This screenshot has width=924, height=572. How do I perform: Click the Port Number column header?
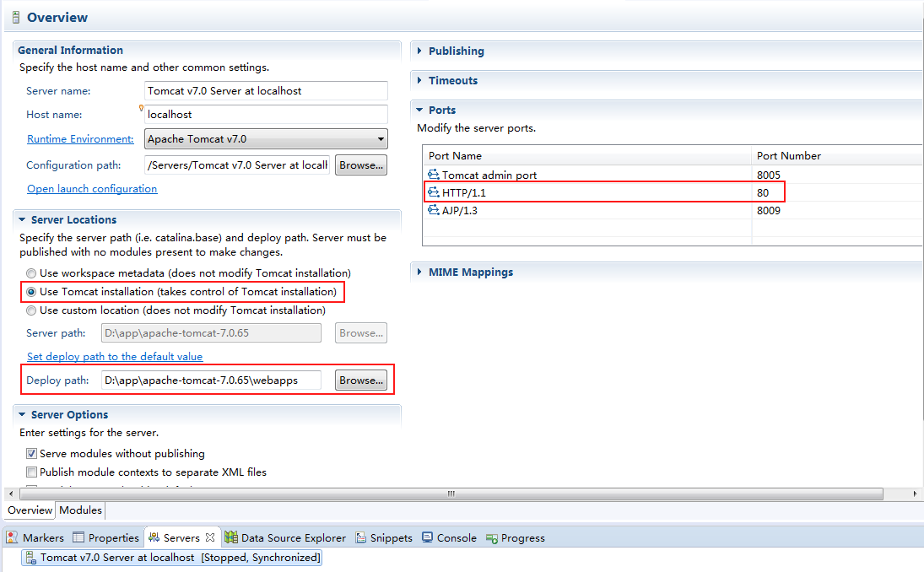coord(837,155)
